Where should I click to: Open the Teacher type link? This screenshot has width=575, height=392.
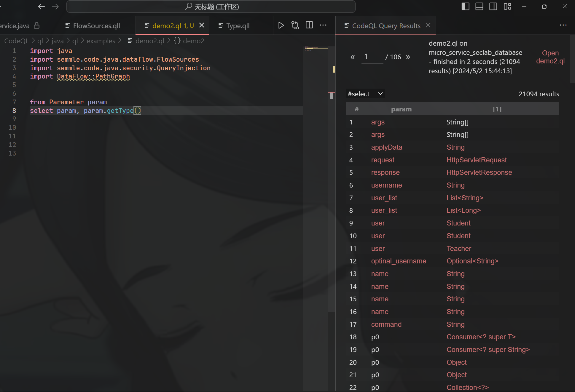(459, 249)
